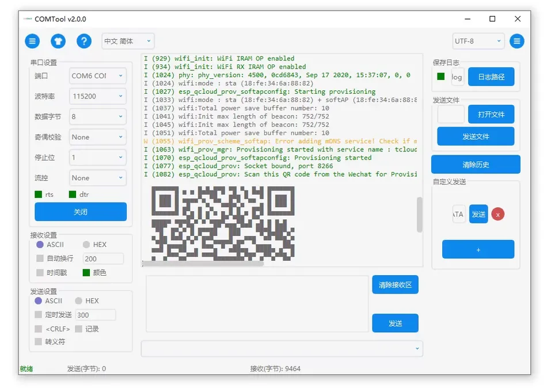Open the 中文 简体 language selector
The width and height of the screenshot is (547, 392).
(x=127, y=41)
